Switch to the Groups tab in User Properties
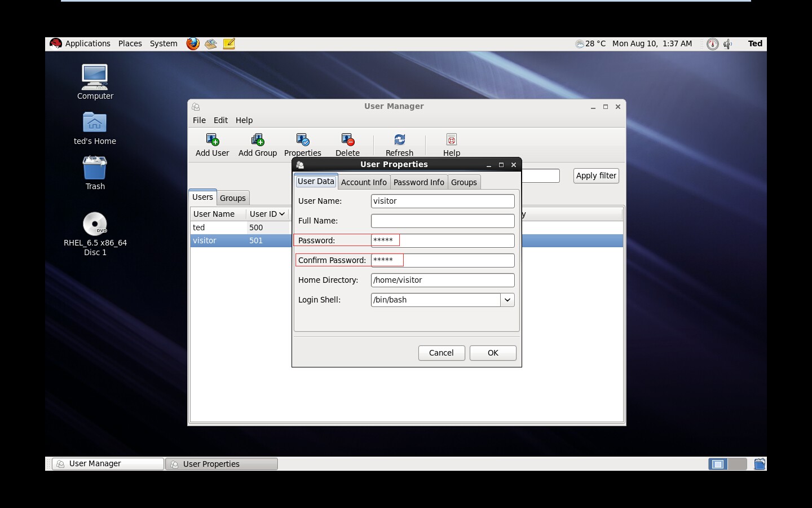 coord(464,182)
